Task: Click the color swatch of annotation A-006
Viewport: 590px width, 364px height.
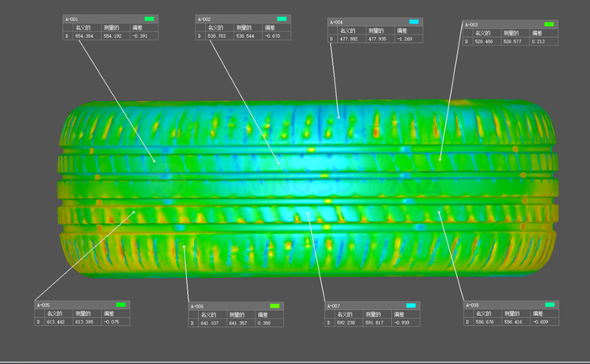Action: point(275,306)
